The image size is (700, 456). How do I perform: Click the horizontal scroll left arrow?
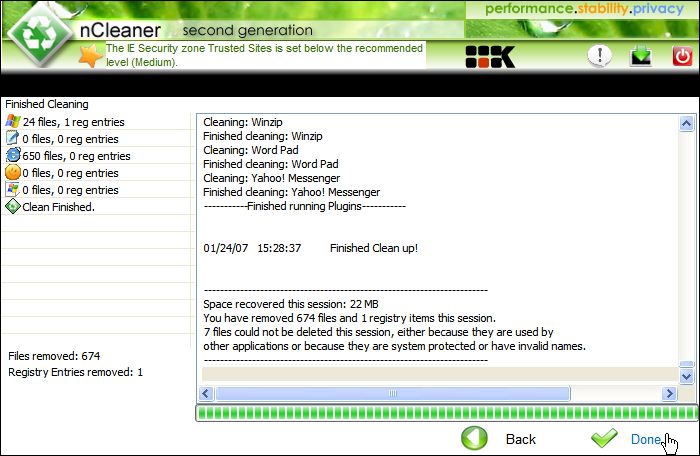pos(206,393)
